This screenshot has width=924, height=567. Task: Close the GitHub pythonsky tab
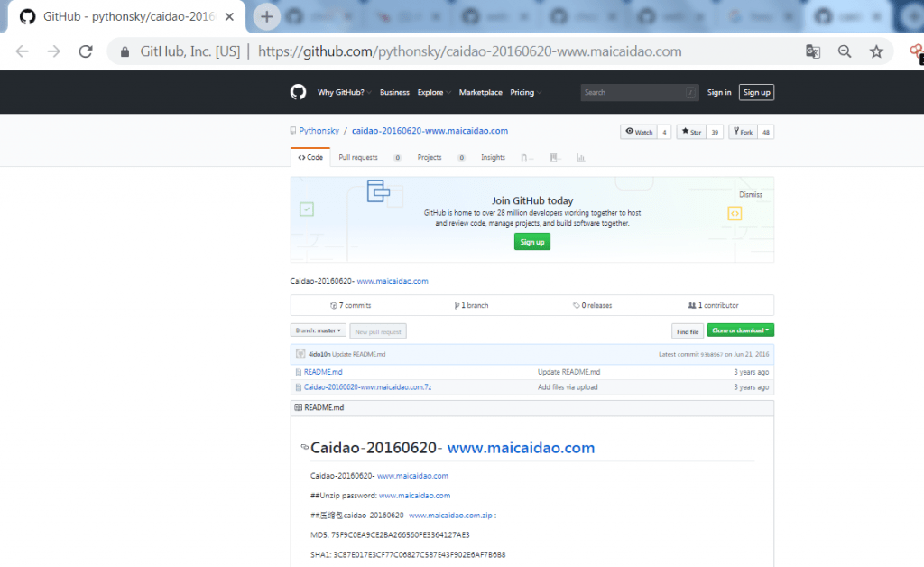click(x=229, y=16)
